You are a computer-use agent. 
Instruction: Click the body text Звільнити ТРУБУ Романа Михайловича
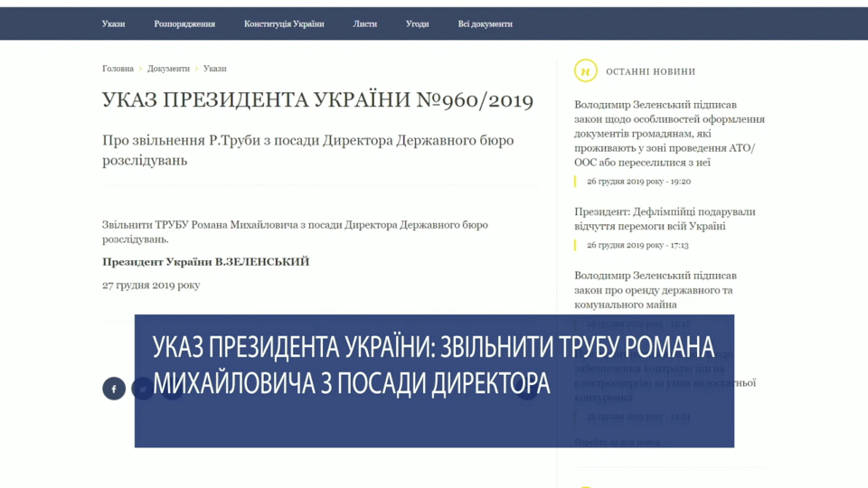pyautogui.click(x=295, y=232)
